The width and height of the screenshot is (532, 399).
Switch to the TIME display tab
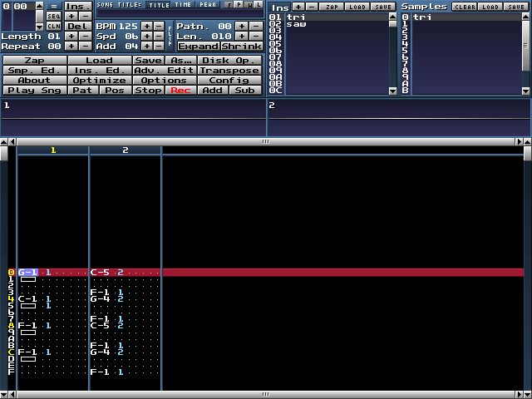pyautogui.click(x=183, y=5)
